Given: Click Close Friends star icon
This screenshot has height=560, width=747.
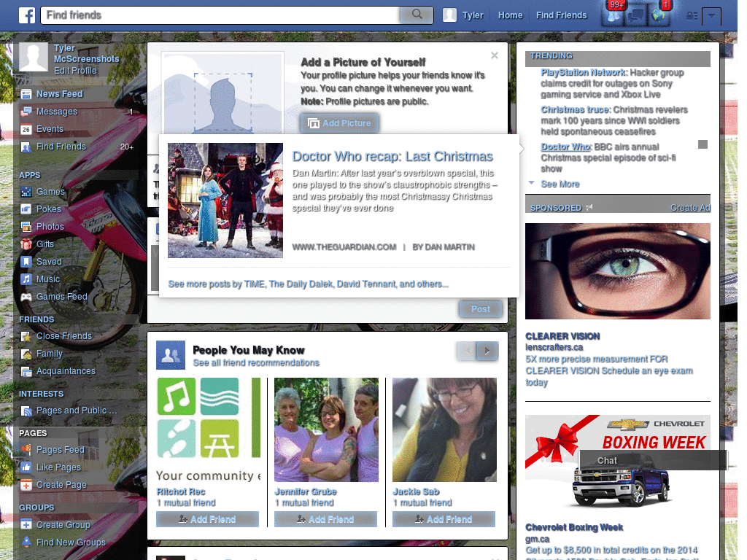Looking at the screenshot, I should pyautogui.click(x=26, y=337).
